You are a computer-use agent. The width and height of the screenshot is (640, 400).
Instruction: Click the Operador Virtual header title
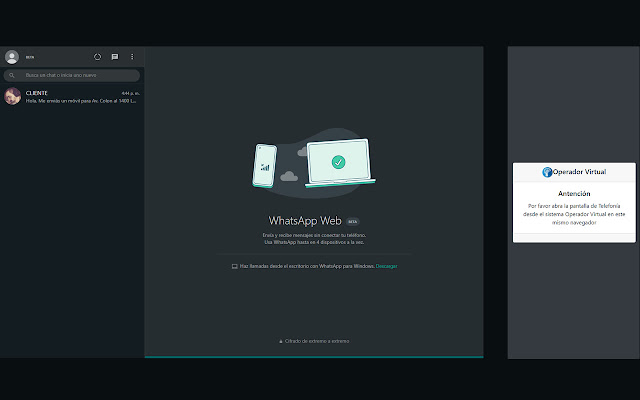point(579,172)
